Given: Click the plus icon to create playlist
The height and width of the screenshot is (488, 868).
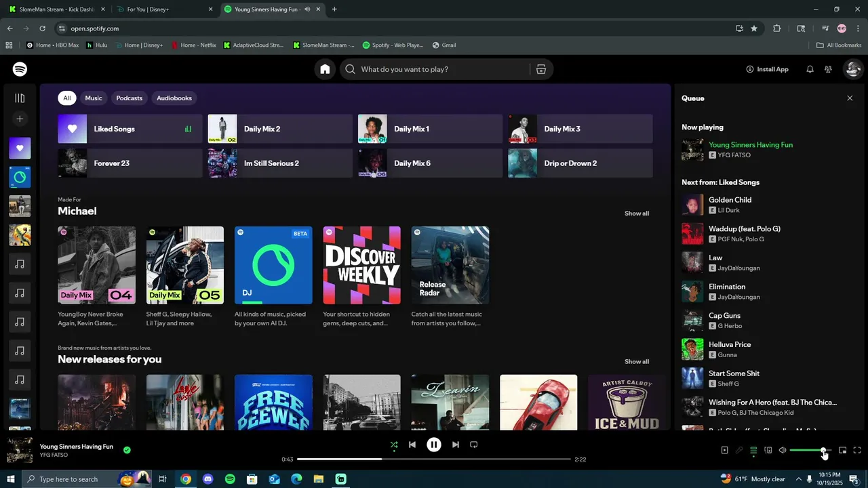Looking at the screenshot, I should coord(20,119).
